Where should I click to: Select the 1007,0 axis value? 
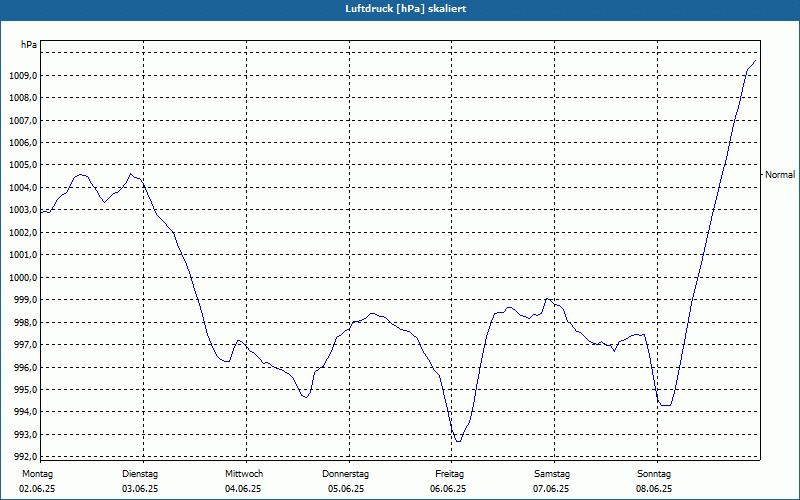23,121
